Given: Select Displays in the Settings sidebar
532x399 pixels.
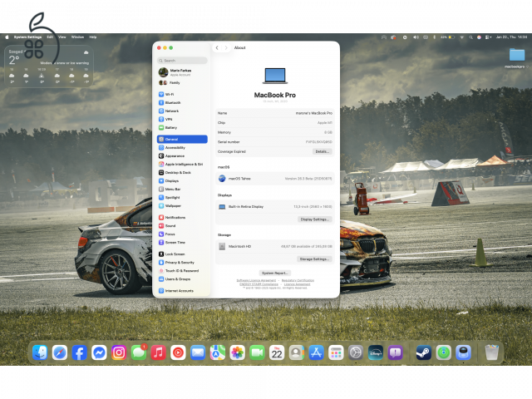Looking at the screenshot, I should (x=182, y=181).
